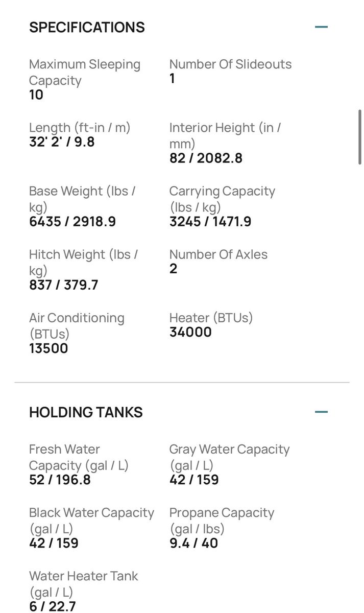Viewport: 364px width, 613px height.
Task: Click the SPECIFICATIONS heading
Action: 87,27
